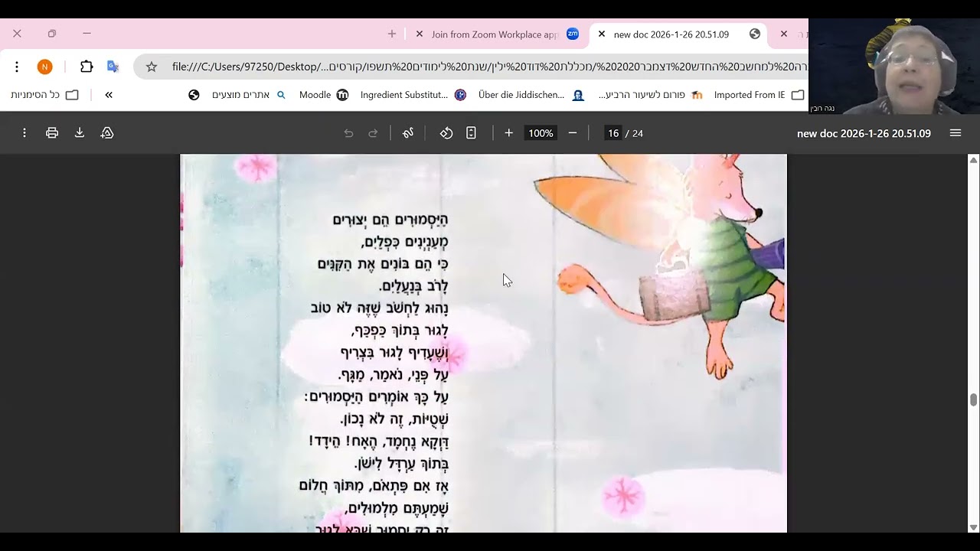Zoom out with the minus button
The height and width of the screenshot is (551, 980).
(x=572, y=133)
